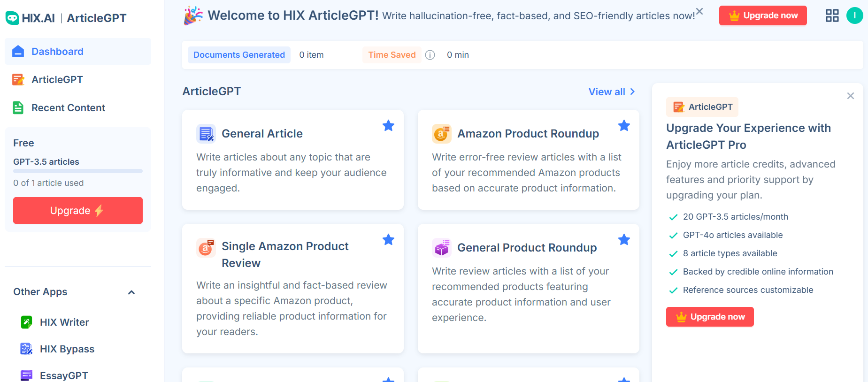Click the '0 item' documents count
The width and height of the screenshot is (868, 382).
[311, 55]
